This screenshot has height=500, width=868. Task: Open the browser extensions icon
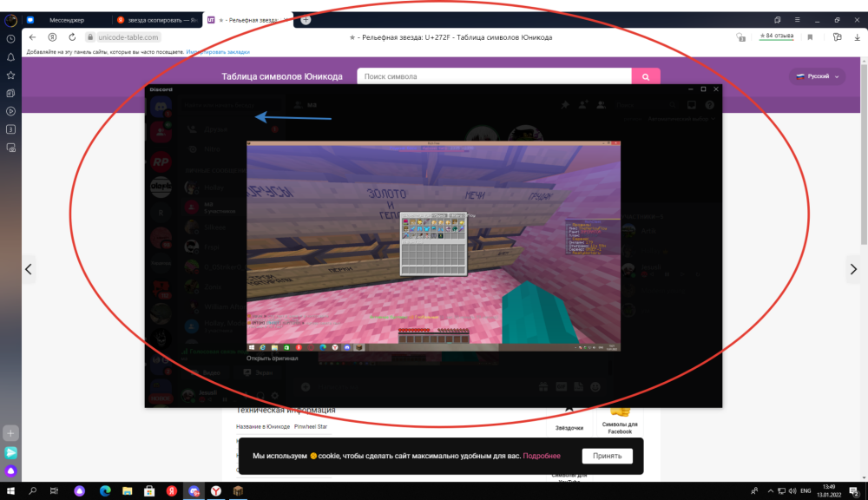(x=837, y=37)
